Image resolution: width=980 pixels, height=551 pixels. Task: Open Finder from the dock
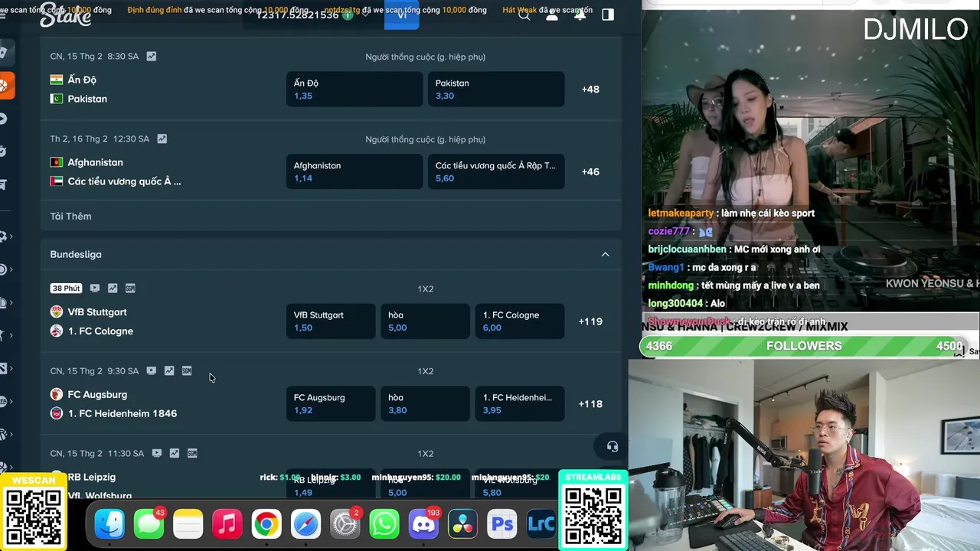coord(109,525)
